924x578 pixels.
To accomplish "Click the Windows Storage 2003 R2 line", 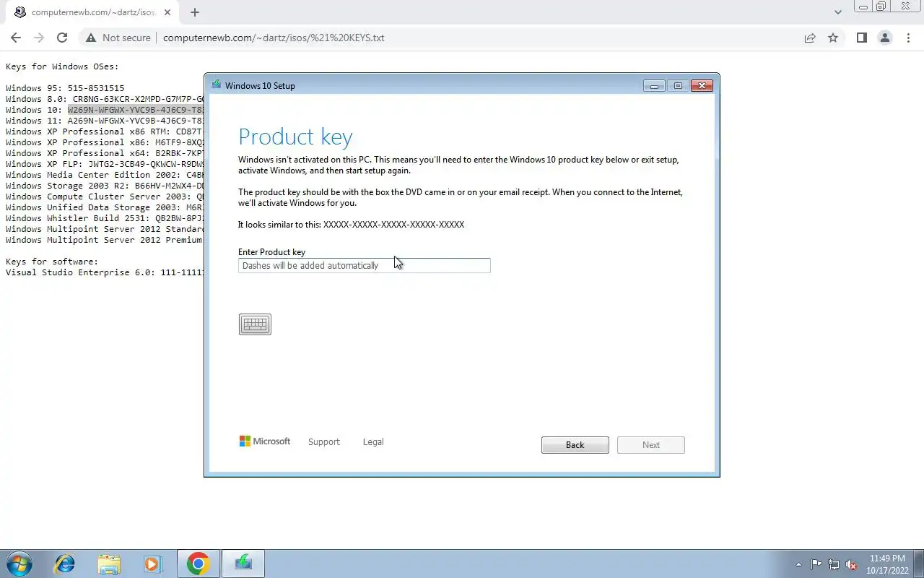I will 105,186.
